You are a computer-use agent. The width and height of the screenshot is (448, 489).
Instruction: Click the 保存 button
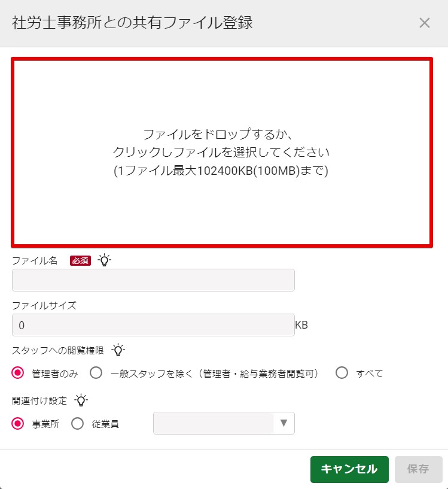[418, 469]
